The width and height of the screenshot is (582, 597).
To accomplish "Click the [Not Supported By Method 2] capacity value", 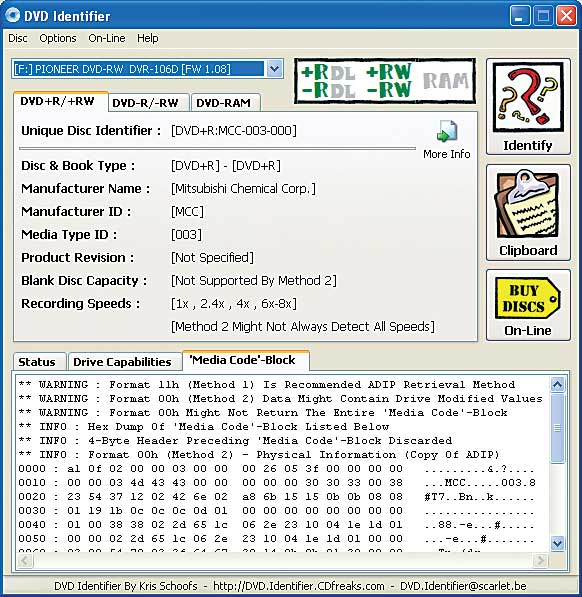I will pos(254,281).
